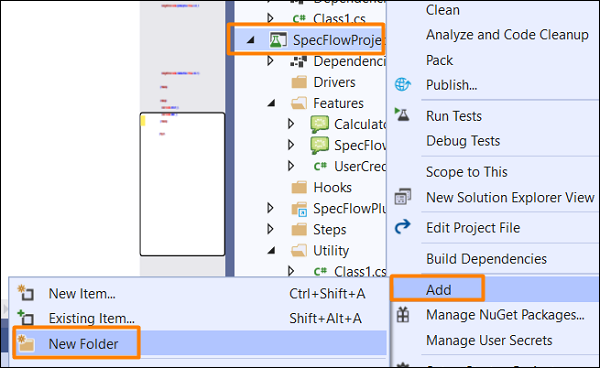Image resolution: width=600 pixels, height=368 pixels.
Task: Click the New Solution Explorer View icon
Action: pyautogui.click(x=403, y=197)
